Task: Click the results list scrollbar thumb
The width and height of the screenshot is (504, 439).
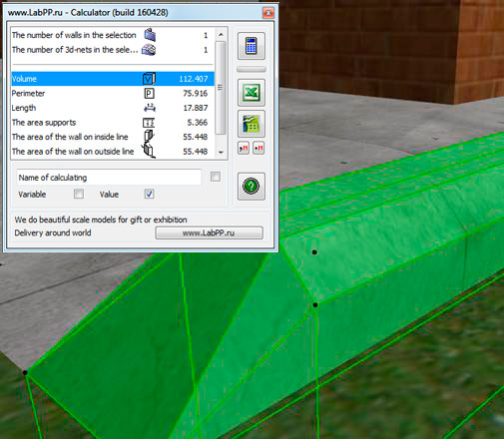Action: [x=221, y=88]
